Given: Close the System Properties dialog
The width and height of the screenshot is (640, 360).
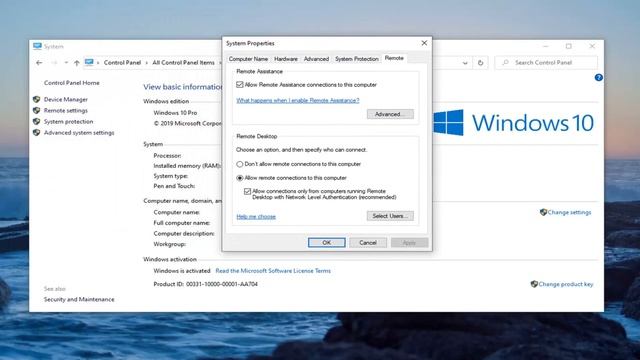Looking at the screenshot, I should click(424, 43).
